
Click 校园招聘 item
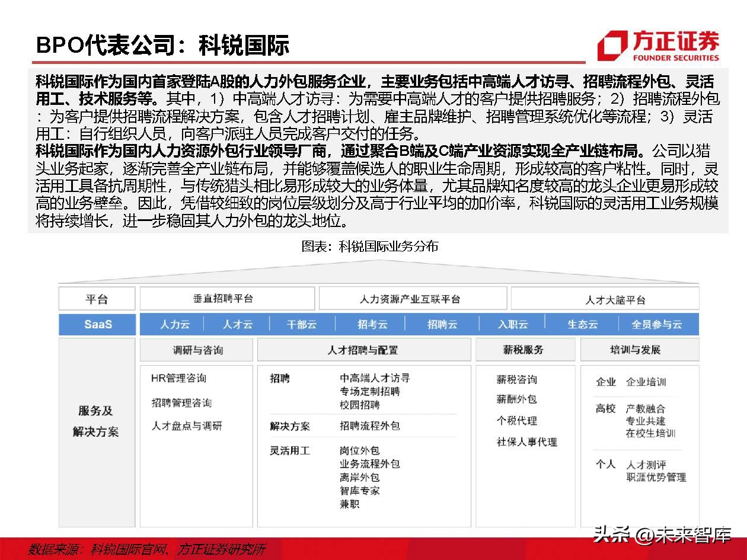[360, 405]
